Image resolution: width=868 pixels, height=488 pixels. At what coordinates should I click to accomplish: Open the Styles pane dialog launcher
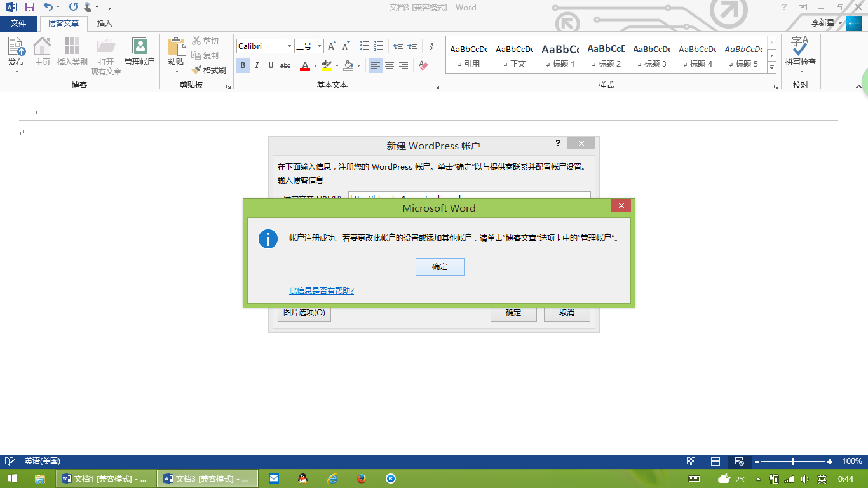tap(776, 86)
